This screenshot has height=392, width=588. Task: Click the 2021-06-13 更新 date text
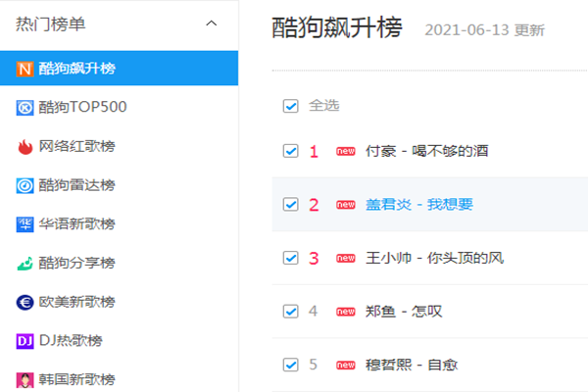click(484, 30)
